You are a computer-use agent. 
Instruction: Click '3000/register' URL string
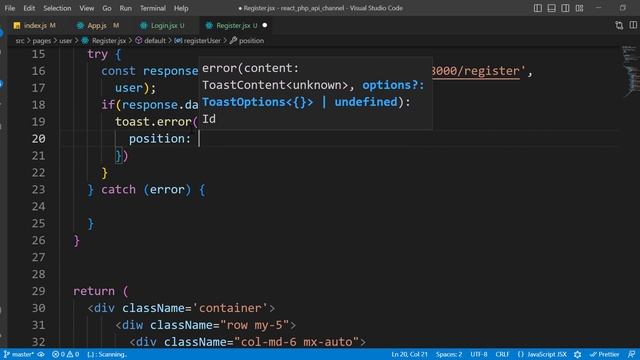[475, 71]
